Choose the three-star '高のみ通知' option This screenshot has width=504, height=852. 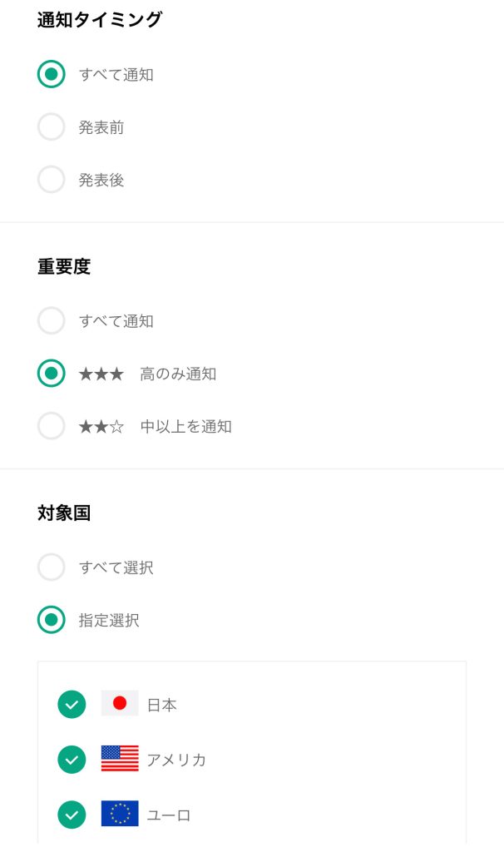tap(52, 374)
